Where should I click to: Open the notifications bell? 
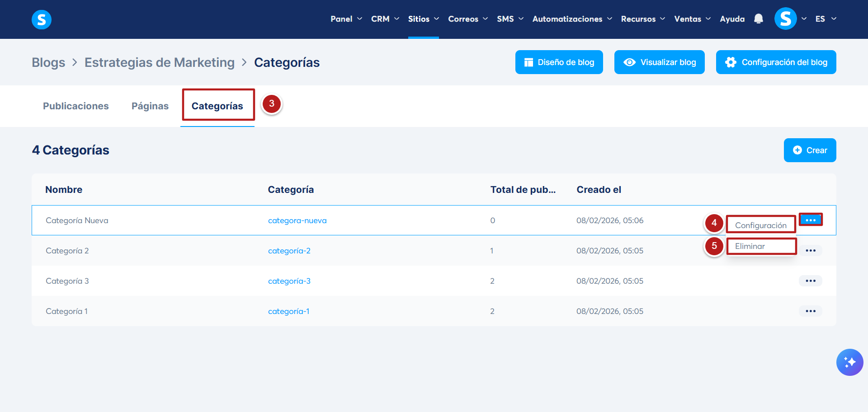coord(759,19)
